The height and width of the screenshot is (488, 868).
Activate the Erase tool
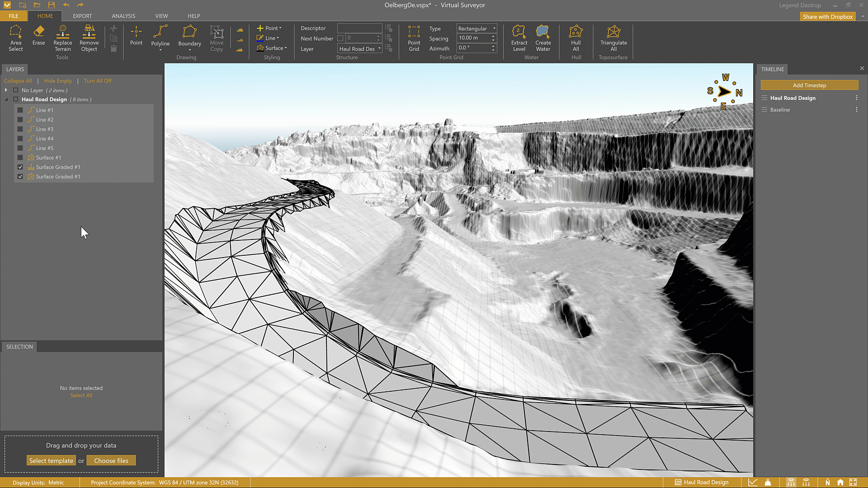[38, 35]
